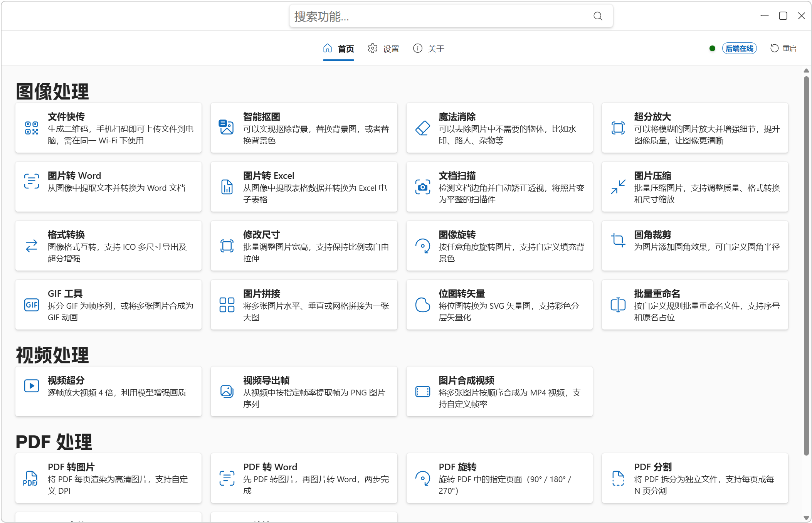Click the PDF 旋转 title

point(457,467)
